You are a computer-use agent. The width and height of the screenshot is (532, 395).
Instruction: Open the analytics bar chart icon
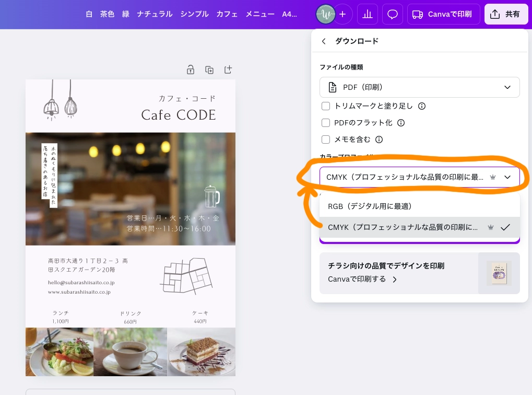pos(368,14)
